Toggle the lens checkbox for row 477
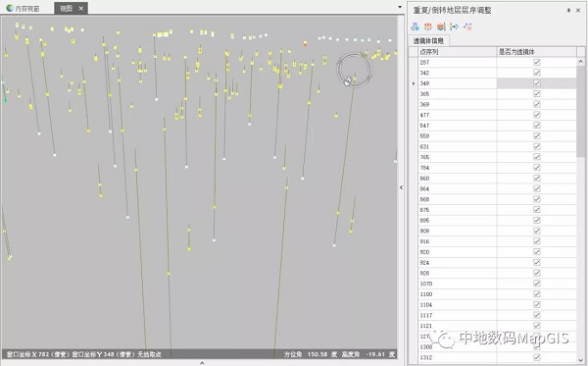 point(537,115)
